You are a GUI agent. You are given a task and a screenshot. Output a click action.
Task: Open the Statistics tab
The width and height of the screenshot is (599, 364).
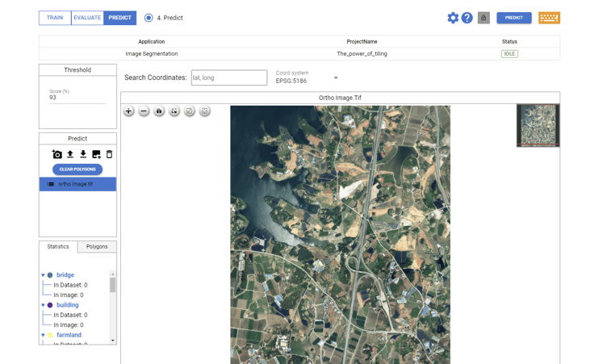click(58, 247)
